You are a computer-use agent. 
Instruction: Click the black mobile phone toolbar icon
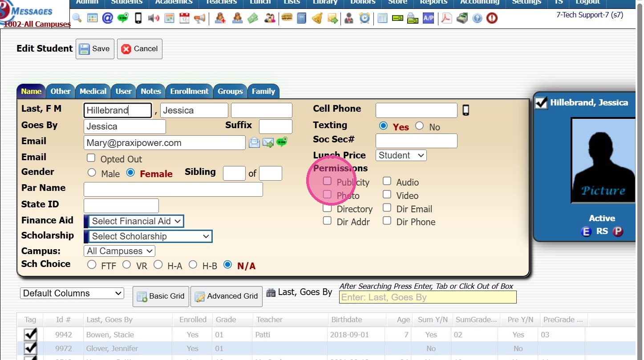(x=138, y=18)
